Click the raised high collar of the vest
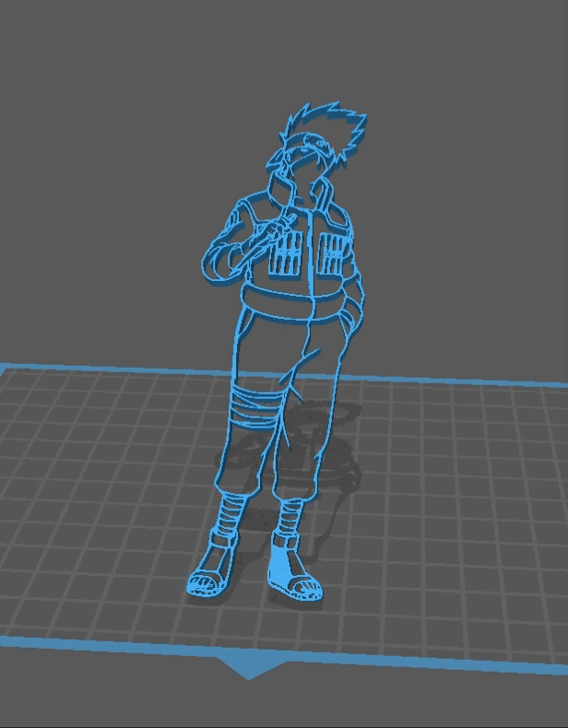This screenshot has width=568, height=728. (323, 195)
